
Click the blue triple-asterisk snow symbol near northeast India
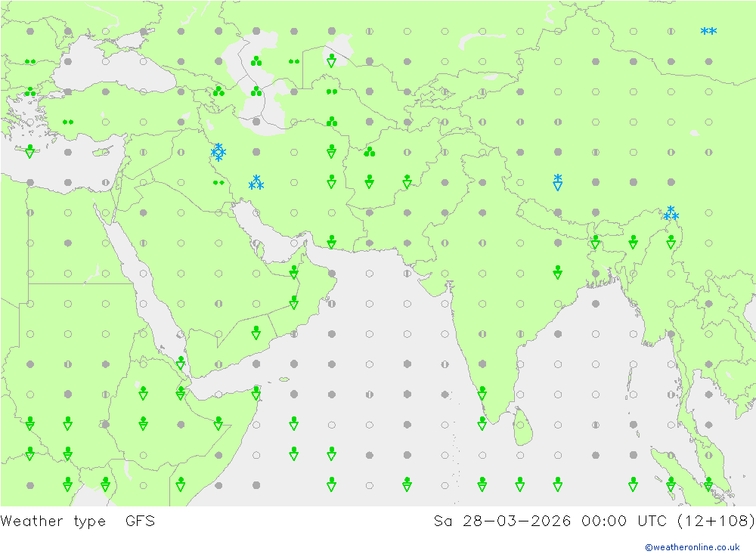click(671, 212)
